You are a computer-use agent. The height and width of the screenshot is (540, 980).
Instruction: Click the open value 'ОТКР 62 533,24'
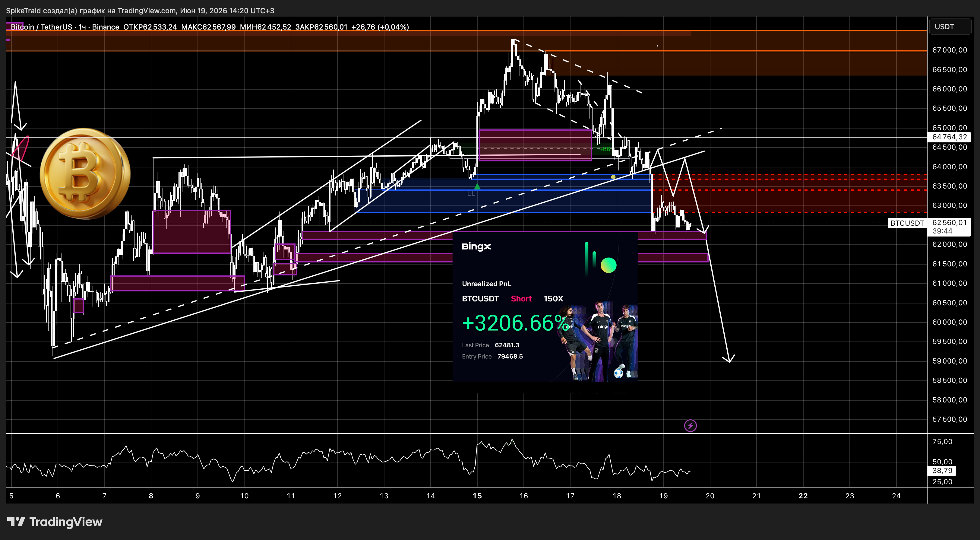point(150,27)
